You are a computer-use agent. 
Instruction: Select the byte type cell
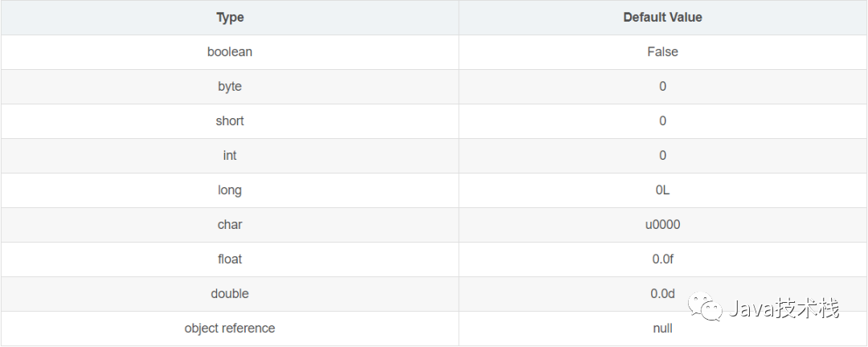pos(230,87)
